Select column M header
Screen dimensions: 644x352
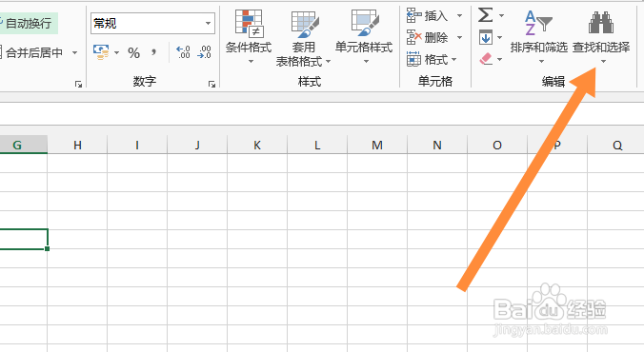pyautogui.click(x=377, y=145)
